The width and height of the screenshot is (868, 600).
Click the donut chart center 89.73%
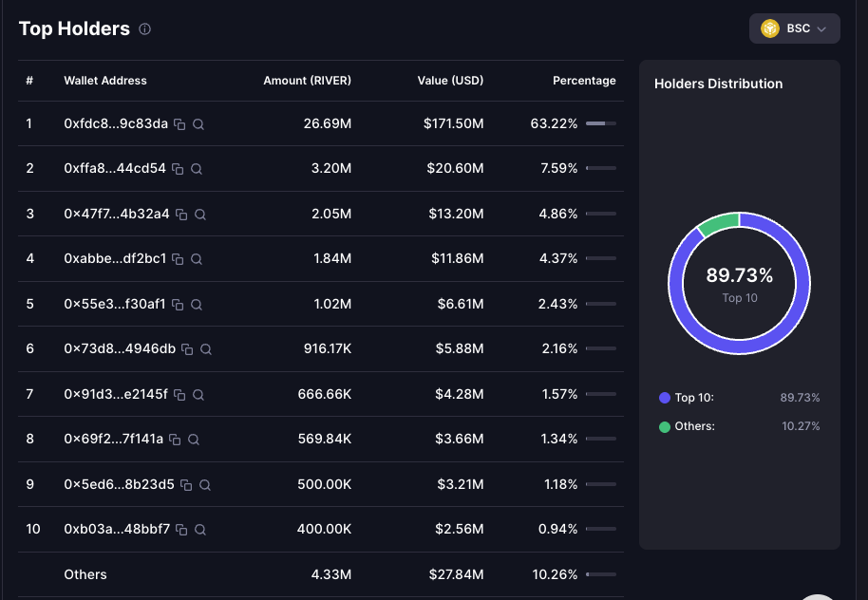[x=740, y=275]
